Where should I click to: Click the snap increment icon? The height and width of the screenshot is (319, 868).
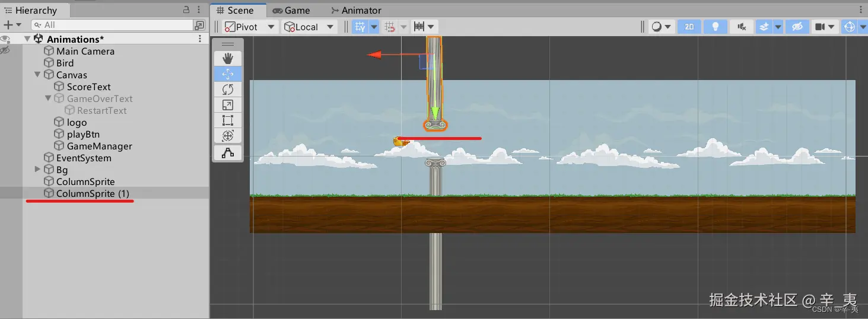[x=390, y=27]
